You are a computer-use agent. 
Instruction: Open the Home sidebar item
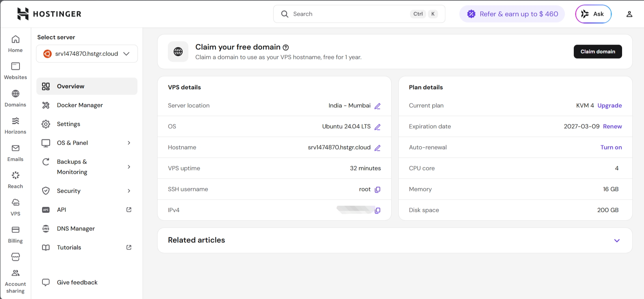pos(15,44)
